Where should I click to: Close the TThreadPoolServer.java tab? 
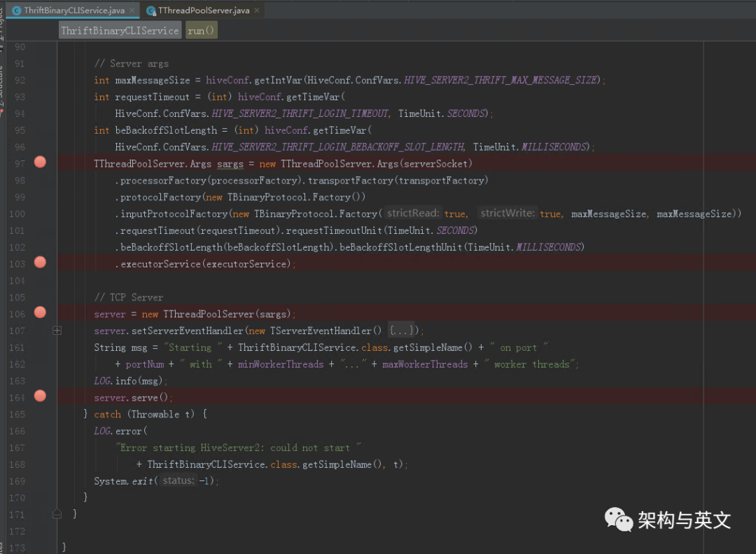point(256,10)
